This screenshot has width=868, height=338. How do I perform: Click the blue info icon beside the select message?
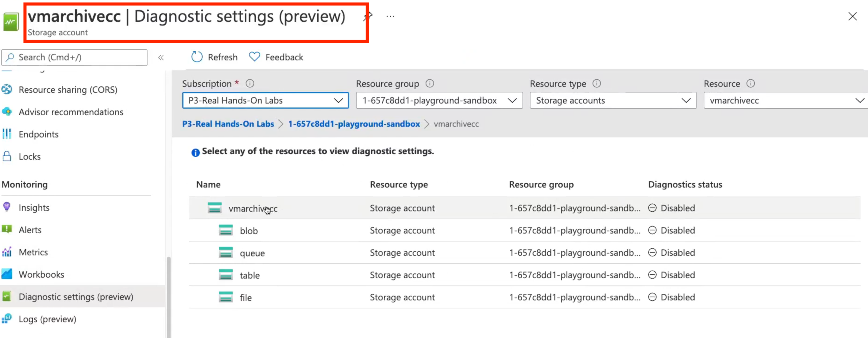tap(195, 153)
